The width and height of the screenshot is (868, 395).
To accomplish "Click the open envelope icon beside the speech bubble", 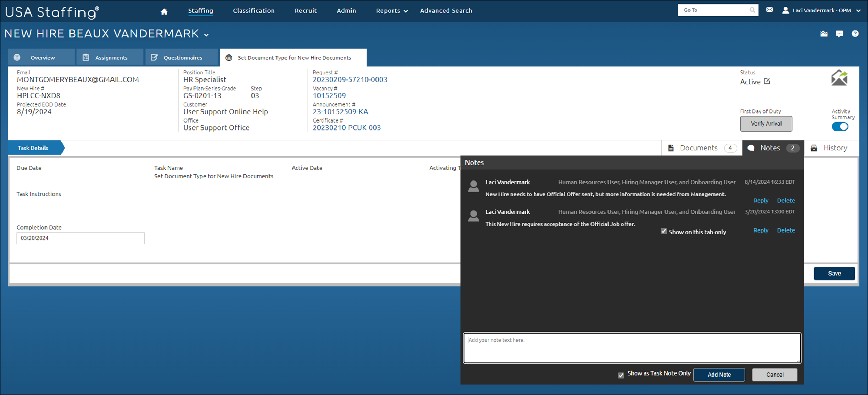I will 824,34.
